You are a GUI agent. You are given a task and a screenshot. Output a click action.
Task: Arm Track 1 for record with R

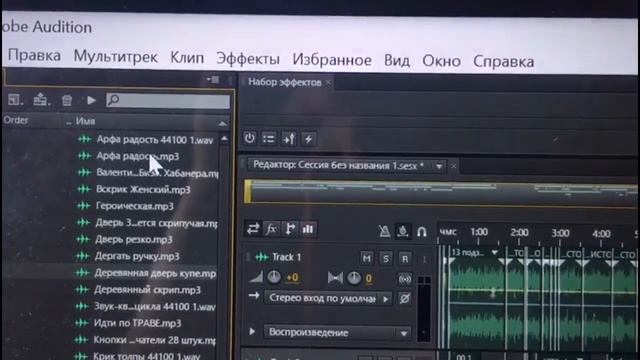[404, 259]
